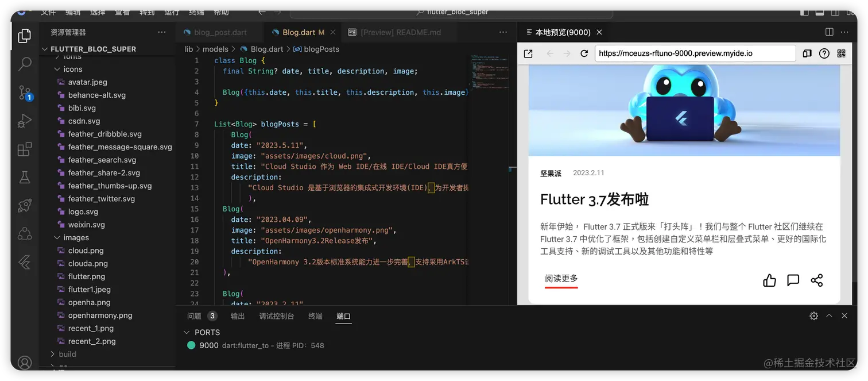868x381 pixels.
Task: Open the Extensions view
Action: point(24,148)
